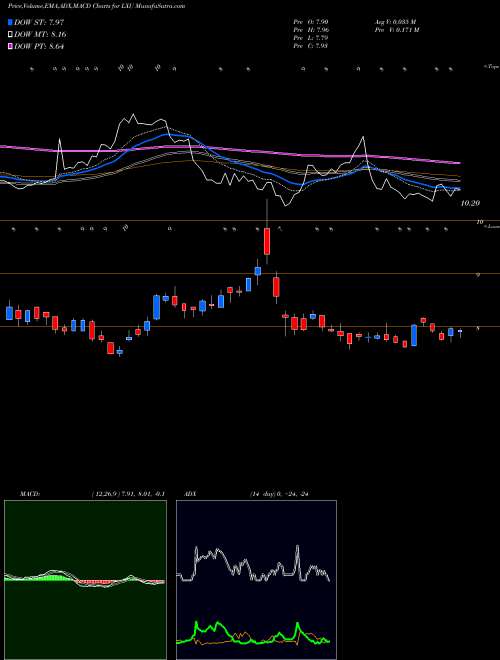Click the magenta DOW PT legend swatch
This screenshot has width=500, height=660.
[x=10, y=47]
